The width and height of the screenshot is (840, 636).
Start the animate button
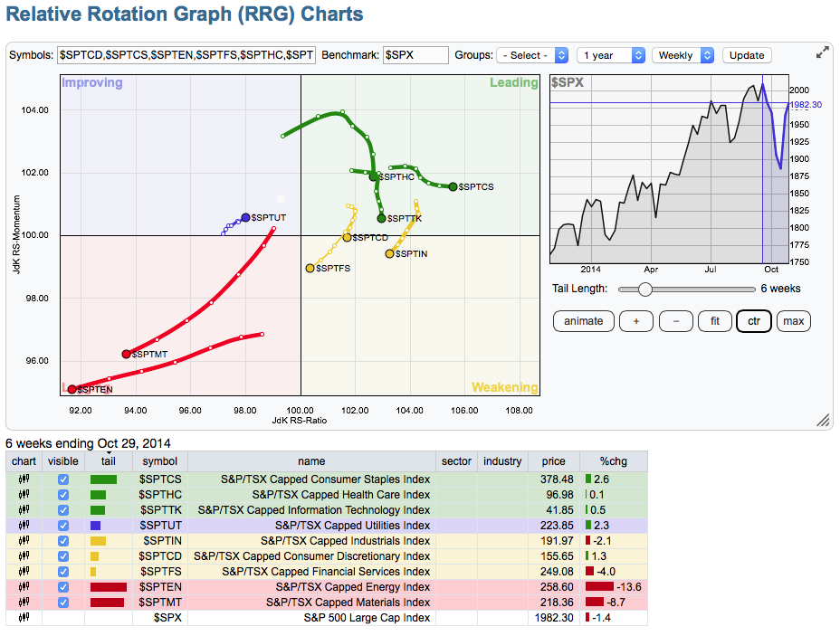tap(584, 321)
